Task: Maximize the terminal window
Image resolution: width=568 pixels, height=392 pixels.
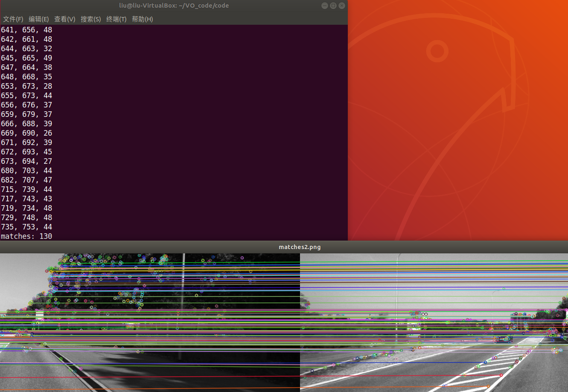Action: pyautogui.click(x=333, y=5)
